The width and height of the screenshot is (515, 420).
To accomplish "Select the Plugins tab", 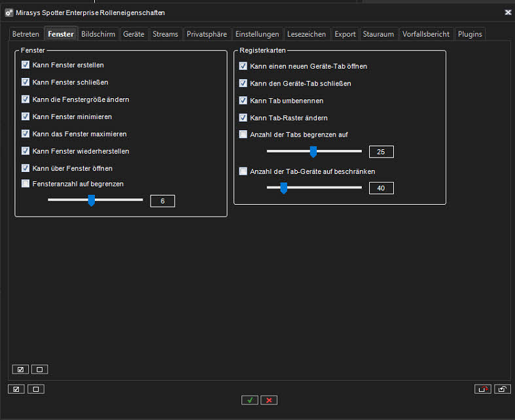I will click(x=470, y=34).
